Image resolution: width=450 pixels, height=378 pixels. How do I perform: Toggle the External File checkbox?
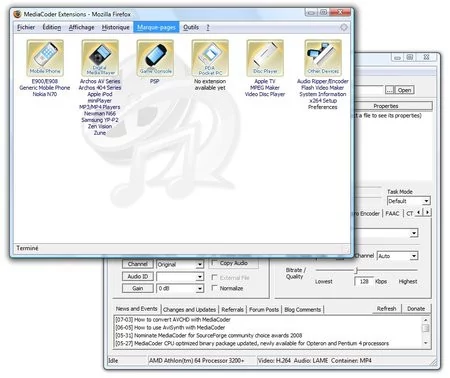(x=215, y=277)
